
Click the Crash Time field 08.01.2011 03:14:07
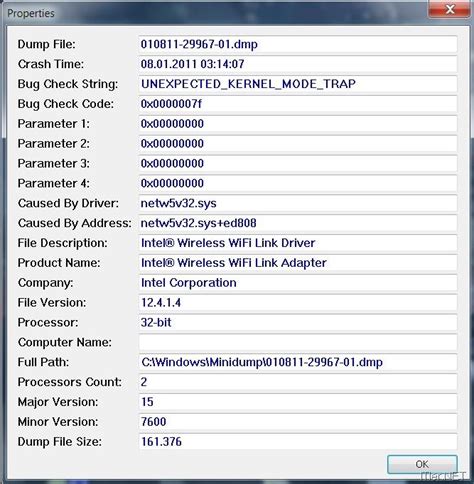pos(298,64)
